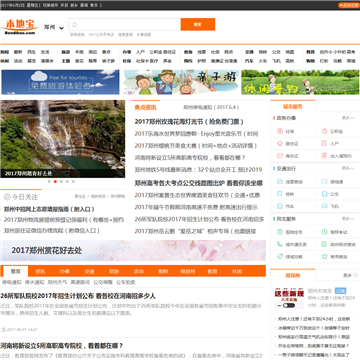
Task: Open 郑州中招网上志愿填报指南 link
Action: (49, 209)
